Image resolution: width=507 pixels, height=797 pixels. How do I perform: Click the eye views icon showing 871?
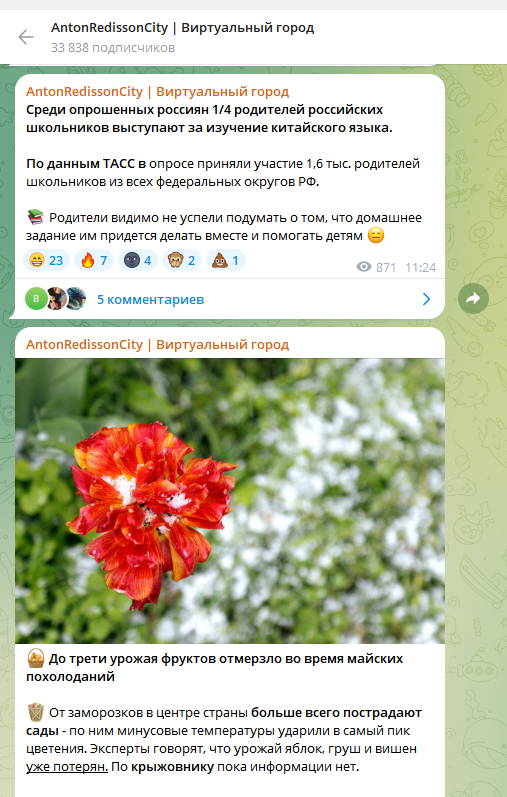coord(364,267)
